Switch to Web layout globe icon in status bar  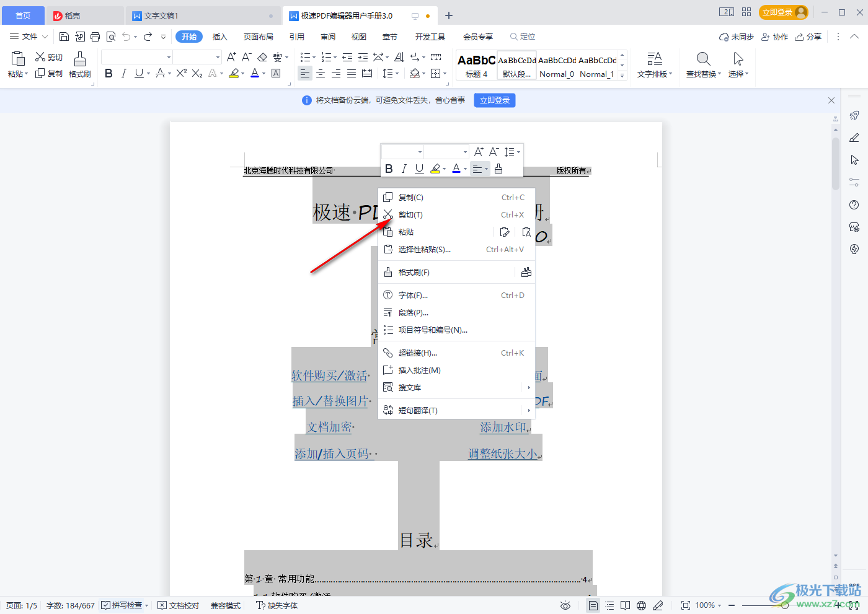pyautogui.click(x=642, y=605)
